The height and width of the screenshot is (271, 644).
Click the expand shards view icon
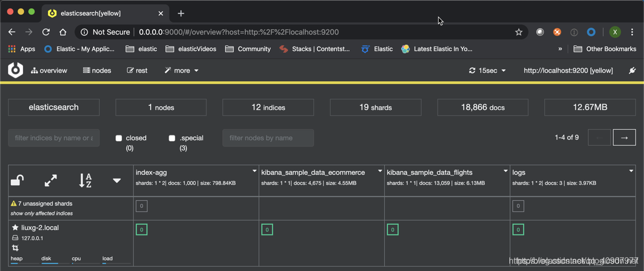(51, 181)
